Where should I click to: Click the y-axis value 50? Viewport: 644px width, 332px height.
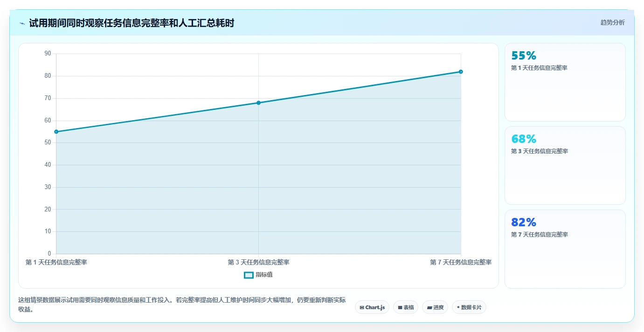[48, 142]
